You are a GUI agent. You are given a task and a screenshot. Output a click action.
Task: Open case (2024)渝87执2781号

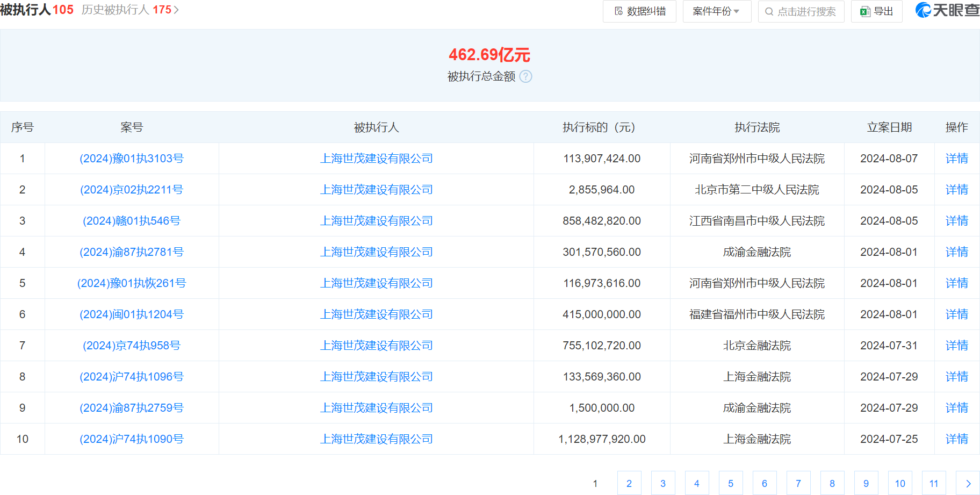click(x=132, y=252)
